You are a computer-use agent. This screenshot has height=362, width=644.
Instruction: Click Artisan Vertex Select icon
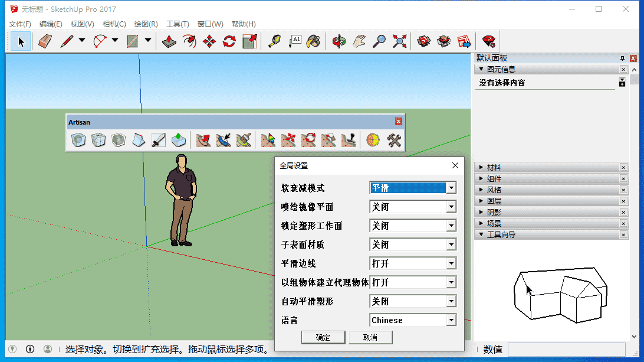coord(268,140)
